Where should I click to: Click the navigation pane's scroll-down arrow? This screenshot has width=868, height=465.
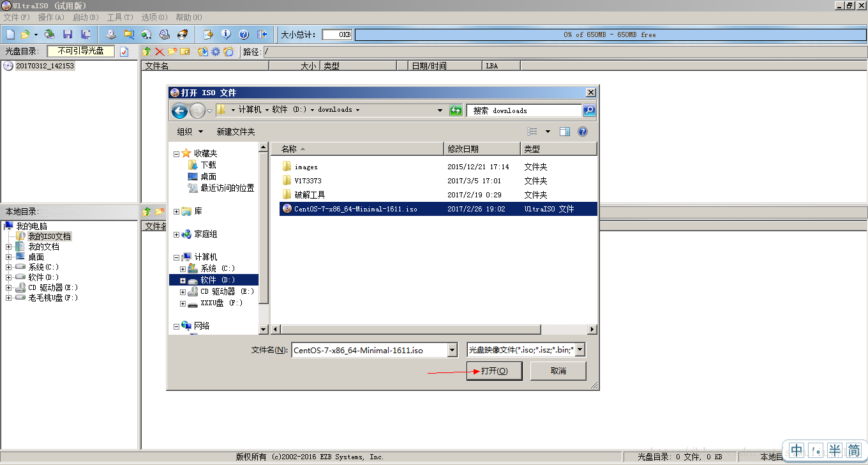pos(263,329)
